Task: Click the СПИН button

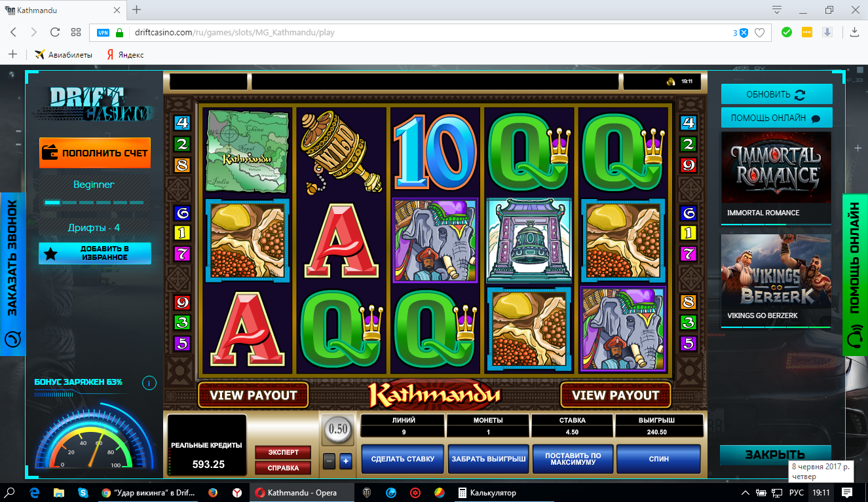Action: pyautogui.click(x=658, y=459)
